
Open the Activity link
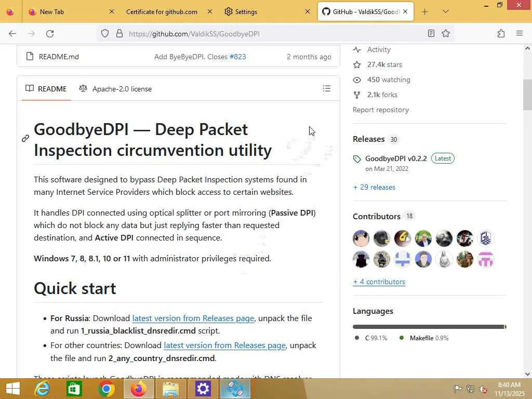379,49
